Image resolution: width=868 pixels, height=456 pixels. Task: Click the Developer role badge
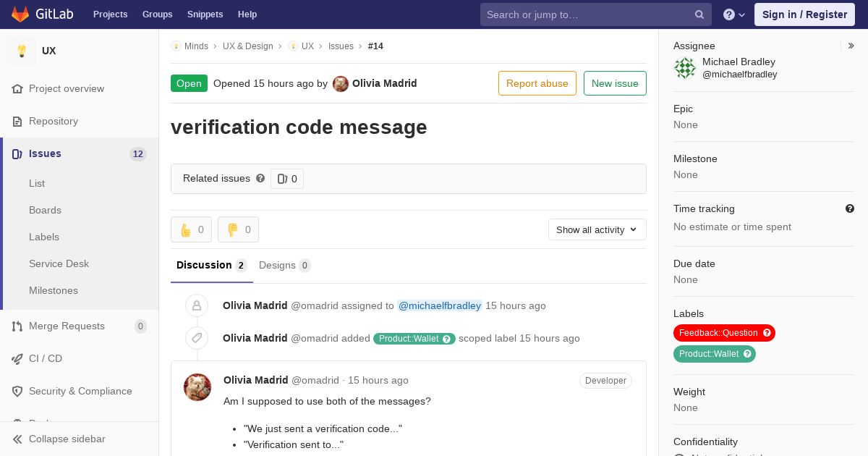click(605, 381)
